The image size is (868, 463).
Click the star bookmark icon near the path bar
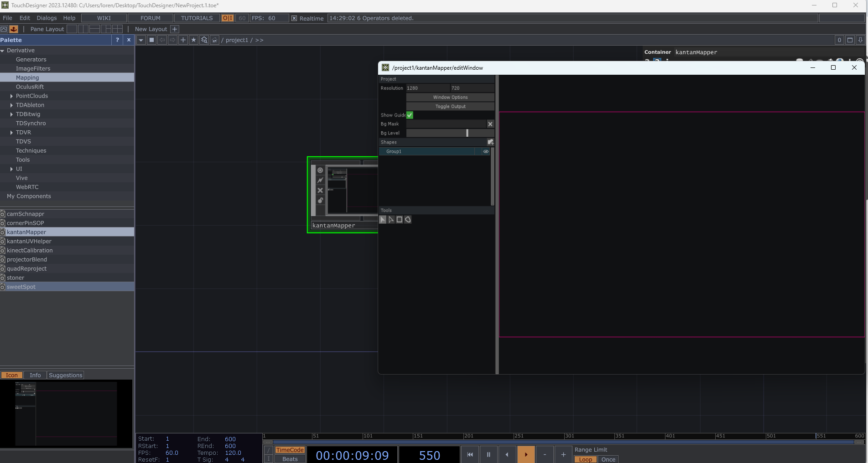(x=193, y=40)
